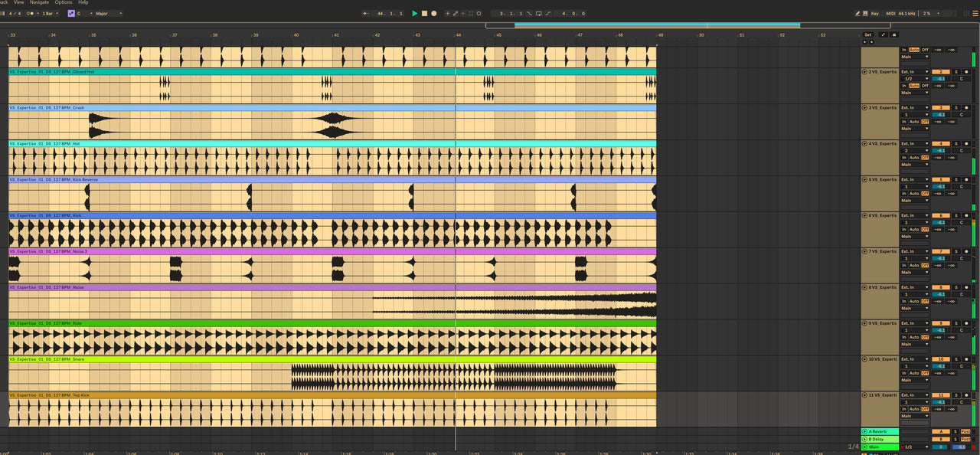This screenshot has height=455, width=980.
Task: Solo track 2 with its S button
Action: [x=956, y=72]
